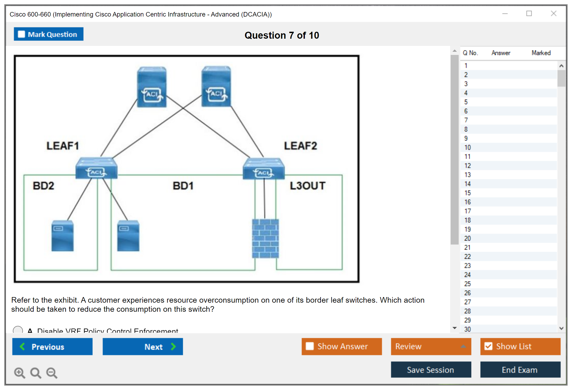Click the Save Session button

pos(431,370)
